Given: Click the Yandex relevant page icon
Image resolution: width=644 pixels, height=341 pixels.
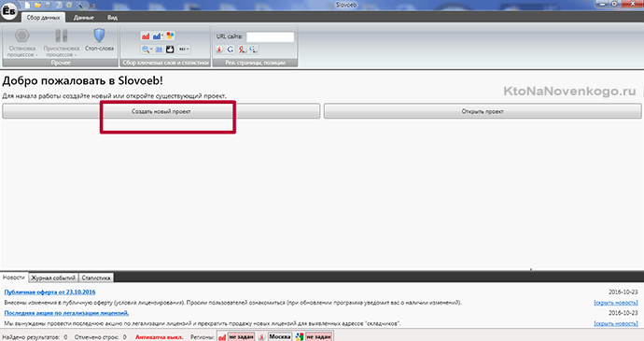Looking at the screenshot, I should coord(219,50).
